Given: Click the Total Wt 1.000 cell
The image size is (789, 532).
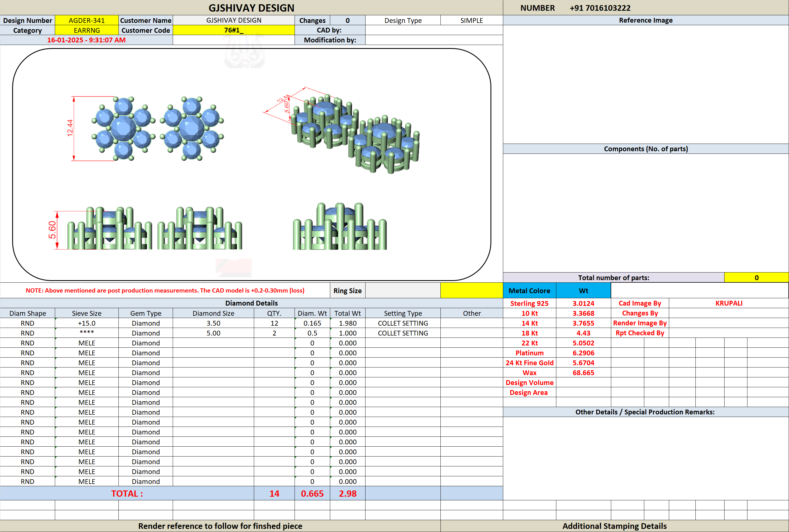Looking at the screenshot, I should 347,333.
